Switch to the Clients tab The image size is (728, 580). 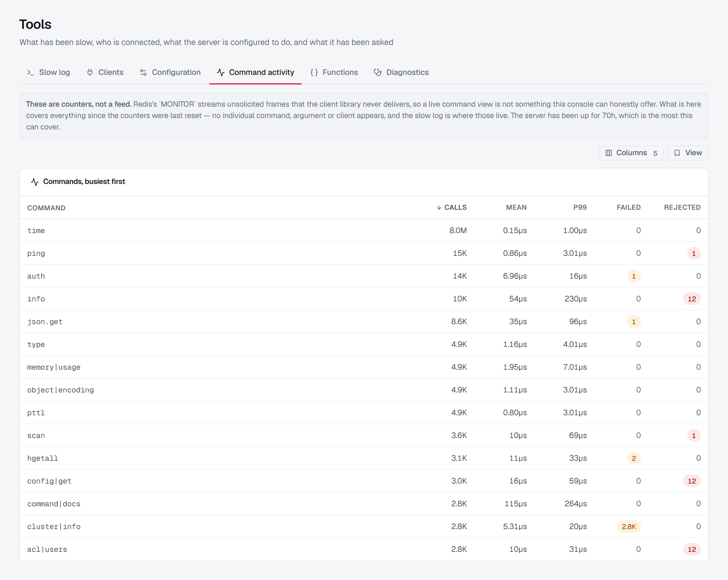[105, 72]
